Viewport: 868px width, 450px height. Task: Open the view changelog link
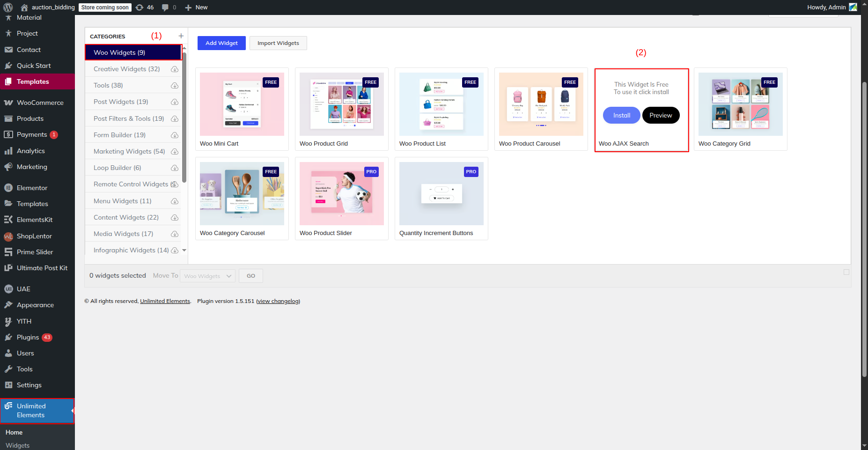point(278,301)
